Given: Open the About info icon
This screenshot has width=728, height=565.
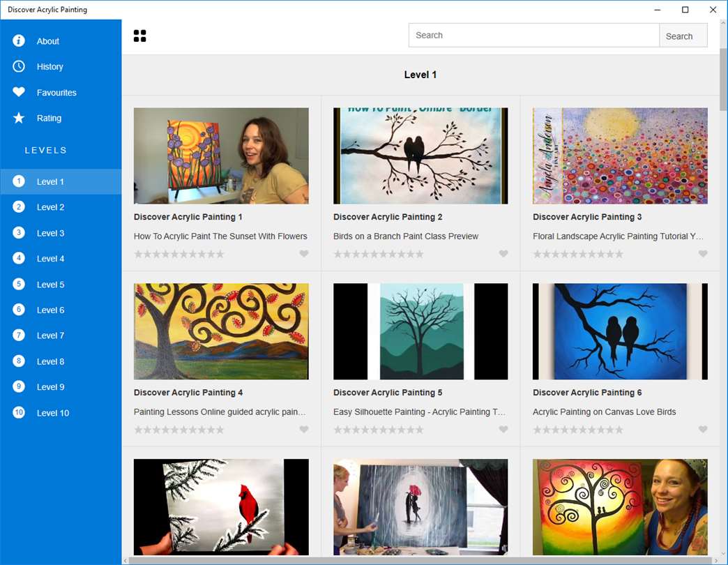Looking at the screenshot, I should [19, 41].
